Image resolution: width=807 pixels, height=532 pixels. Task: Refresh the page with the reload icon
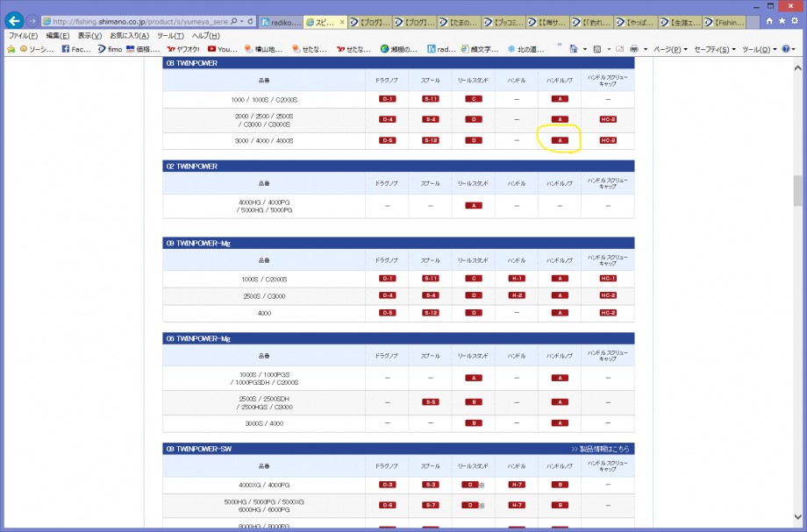[x=250, y=22]
